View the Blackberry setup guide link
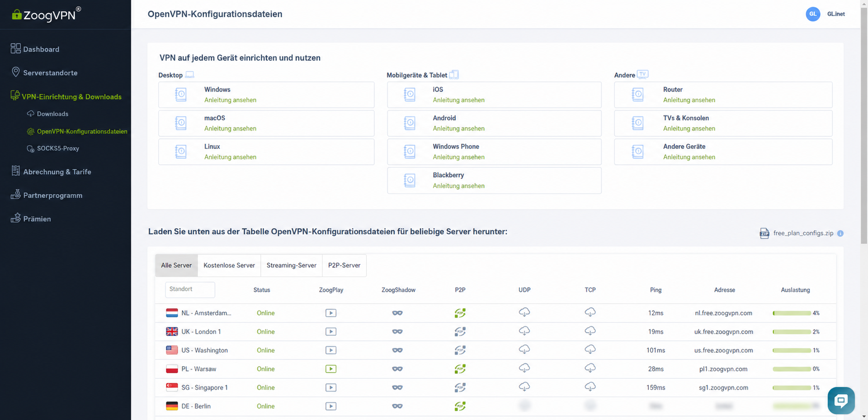This screenshot has width=868, height=420. pyautogui.click(x=458, y=186)
